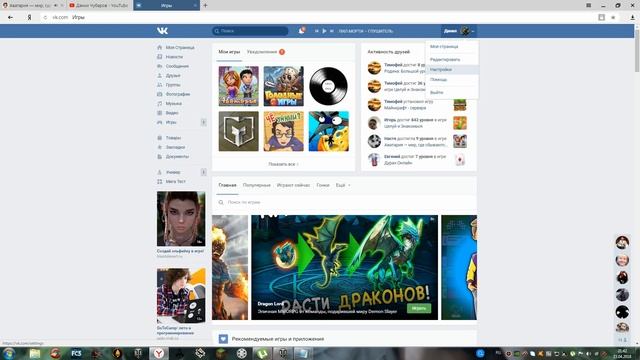Open the uTorrent taskbar icon
Screen dimensions: 640x360
[262, 353]
